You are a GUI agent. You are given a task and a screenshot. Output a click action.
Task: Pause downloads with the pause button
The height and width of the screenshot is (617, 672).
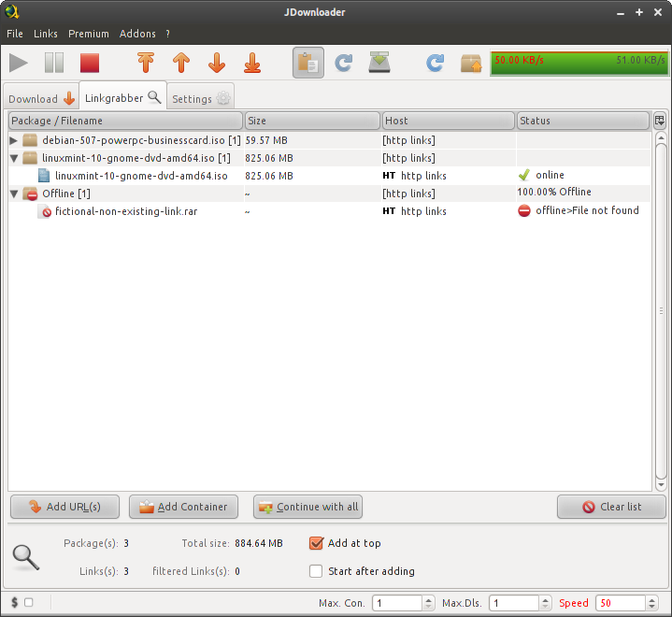click(54, 63)
